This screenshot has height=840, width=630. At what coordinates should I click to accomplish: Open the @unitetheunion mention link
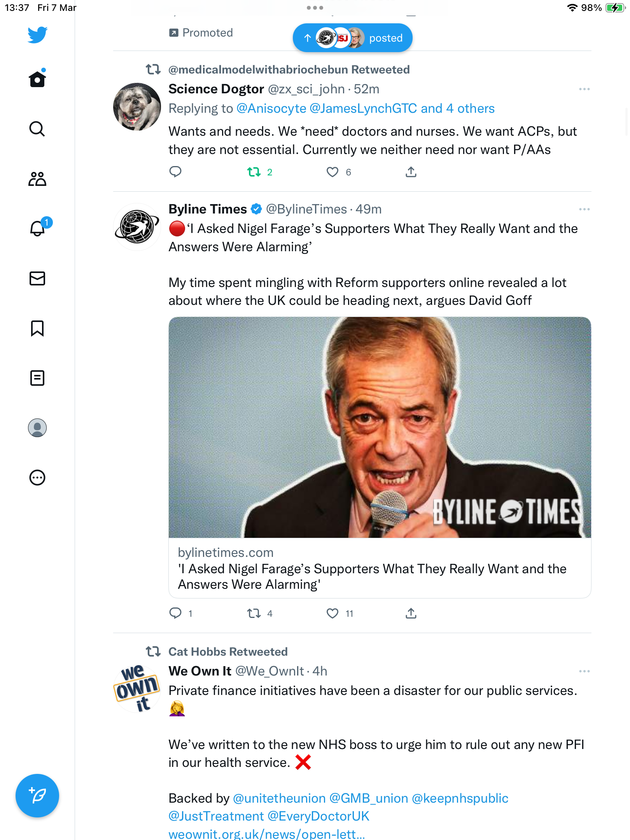coord(279,798)
